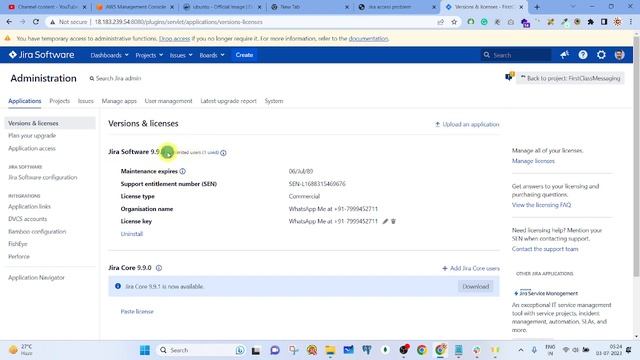Switch to the System admin tab
640x360 pixels.
274,101
